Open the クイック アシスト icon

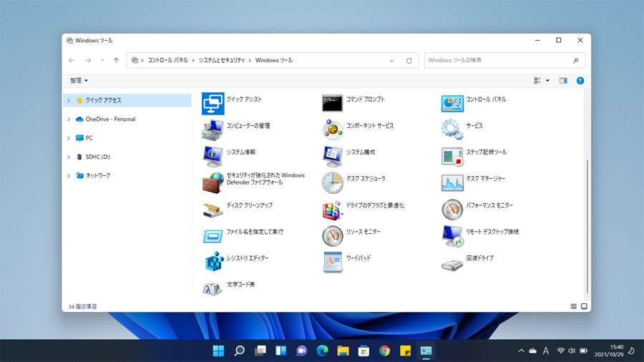pos(213,104)
